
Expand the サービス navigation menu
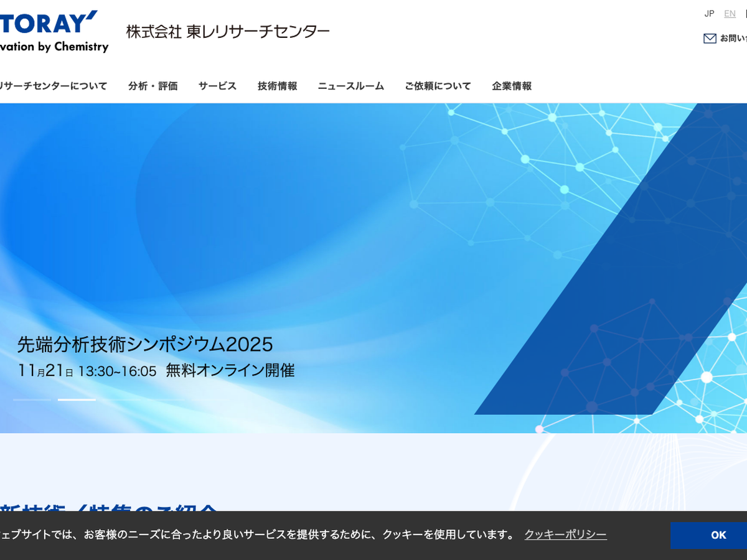217,86
